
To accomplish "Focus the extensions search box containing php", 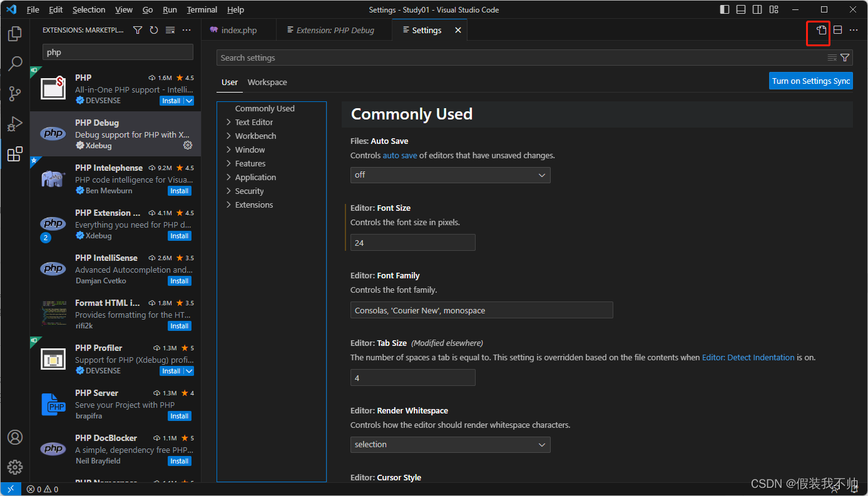I will (118, 52).
